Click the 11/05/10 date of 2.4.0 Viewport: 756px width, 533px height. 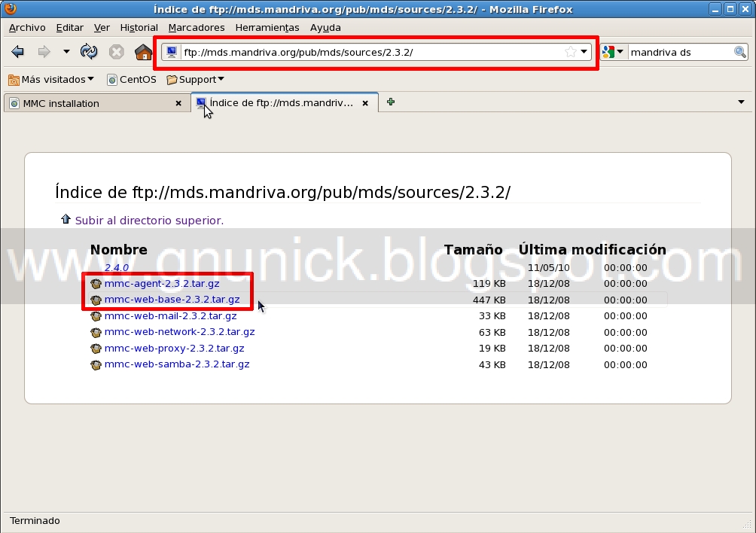point(549,267)
